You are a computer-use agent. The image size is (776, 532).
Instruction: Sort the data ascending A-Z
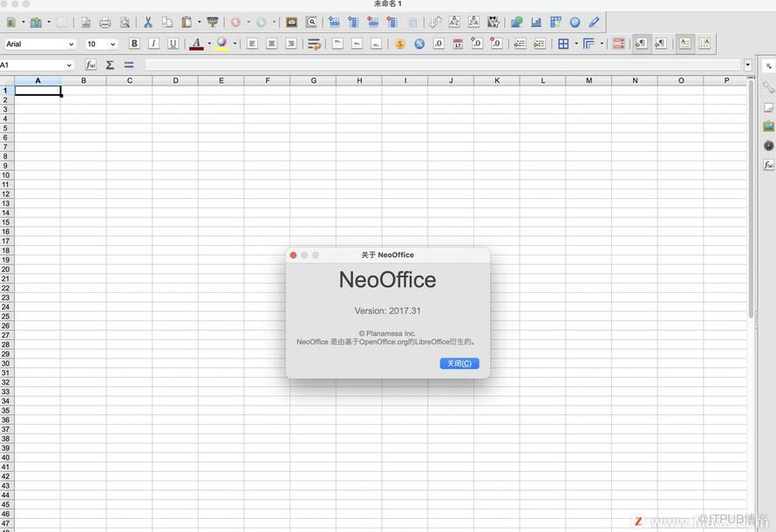pos(454,23)
